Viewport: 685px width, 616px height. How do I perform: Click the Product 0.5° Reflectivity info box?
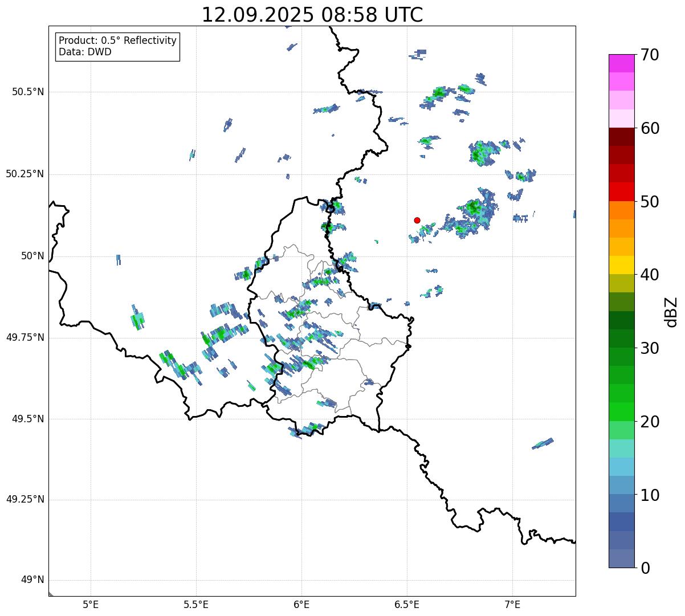[x=117, y=47]
